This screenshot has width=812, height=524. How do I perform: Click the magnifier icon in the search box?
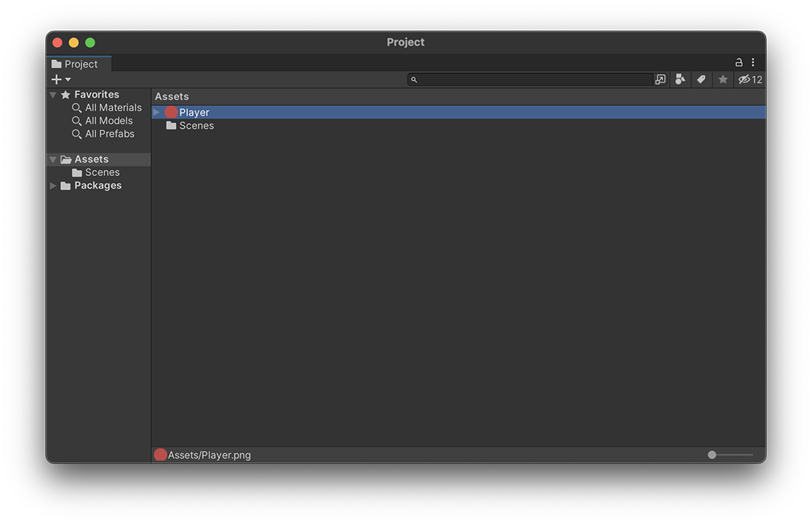[x=414, y=80]
